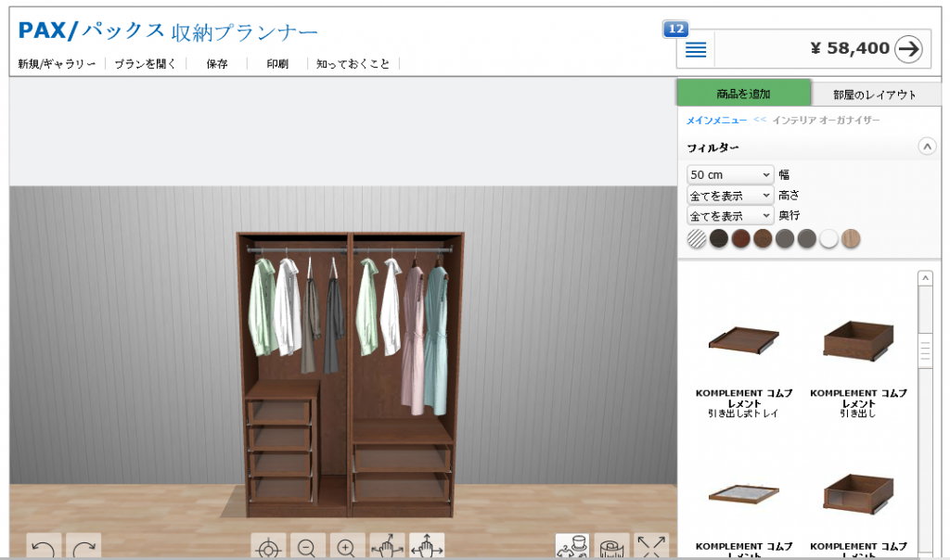Click the product list scrollbar thumb
The width and height of the screenshot is (950, 560).
click(x=925, y=351)
